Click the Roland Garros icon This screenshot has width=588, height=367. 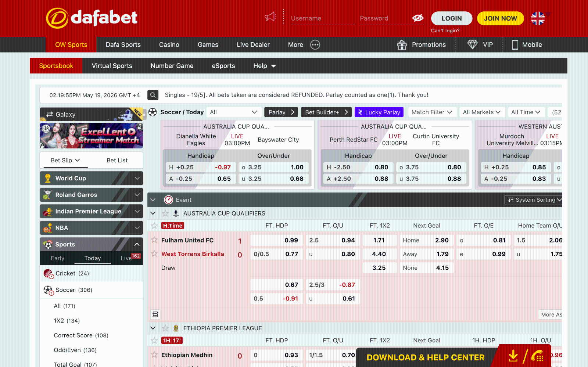pos(47,195)
